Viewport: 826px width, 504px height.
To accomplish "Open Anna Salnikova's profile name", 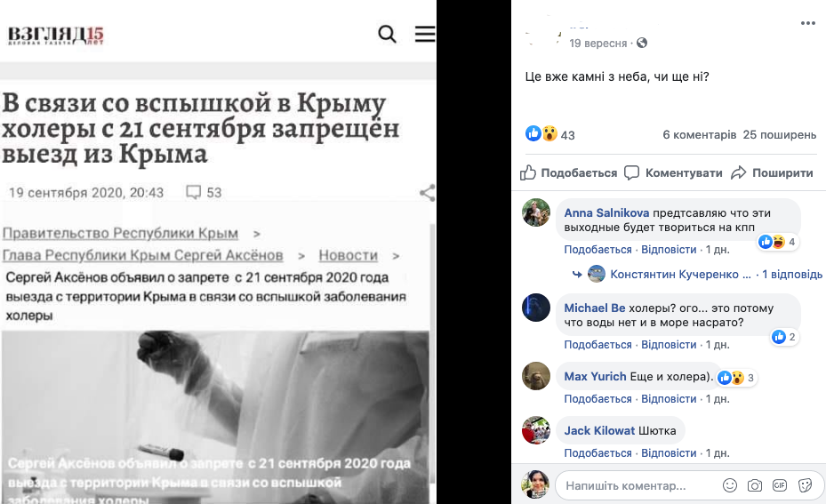I will 606,212.
